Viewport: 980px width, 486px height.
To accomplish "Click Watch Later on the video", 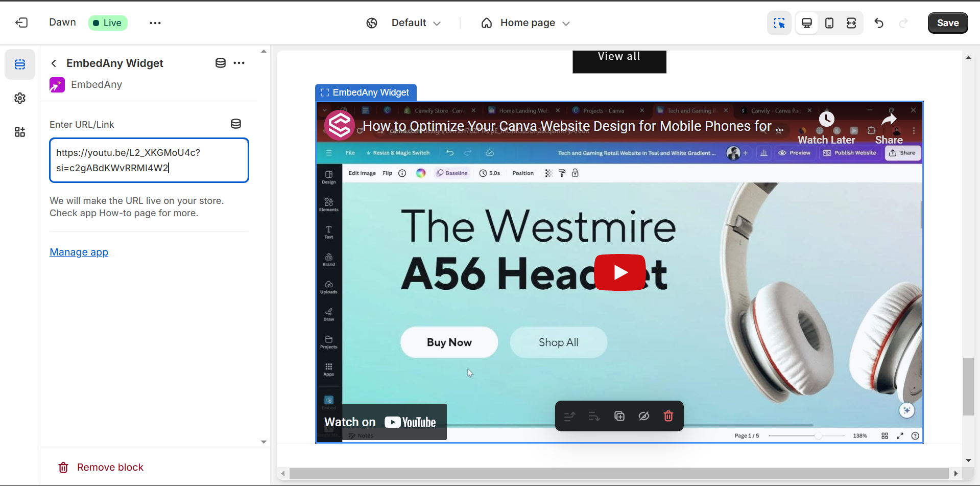I will pos(826,129).
